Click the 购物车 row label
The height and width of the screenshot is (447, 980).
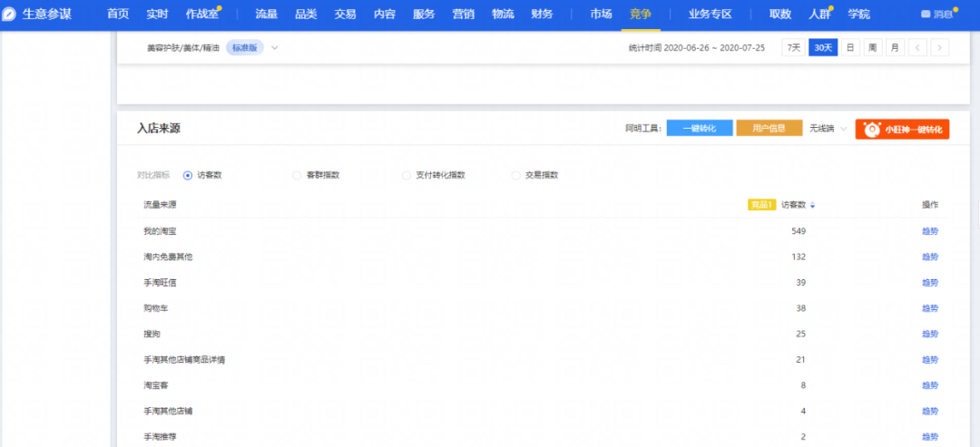pos(156,308)
